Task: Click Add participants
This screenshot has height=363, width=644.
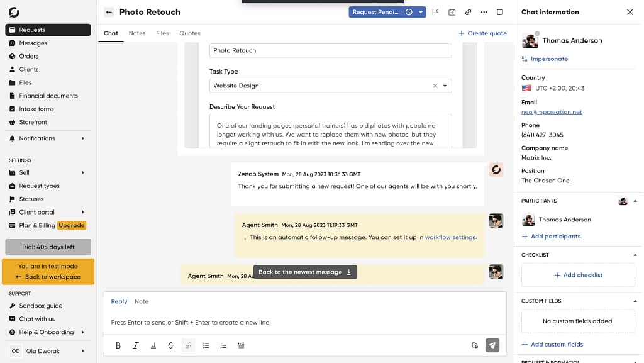Action: [551, 236]
